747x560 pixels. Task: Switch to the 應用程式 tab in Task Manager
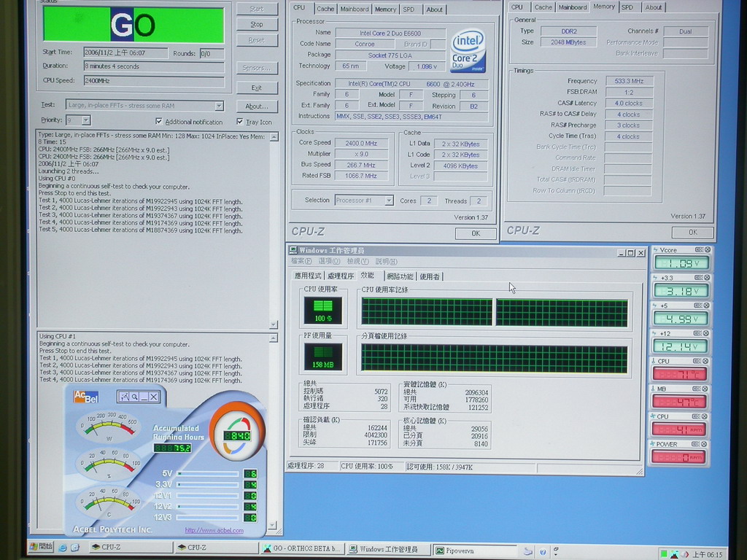[308, 276]
